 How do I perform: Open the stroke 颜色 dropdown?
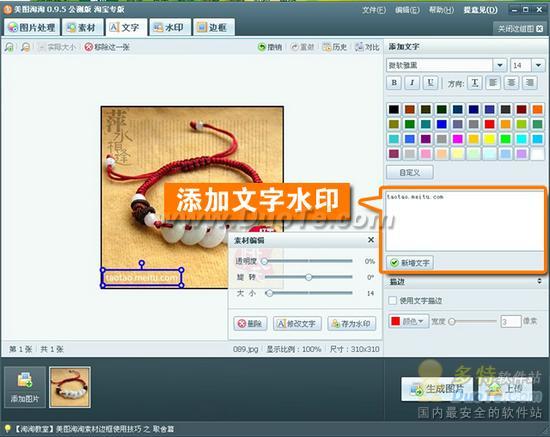pos(408,321)
